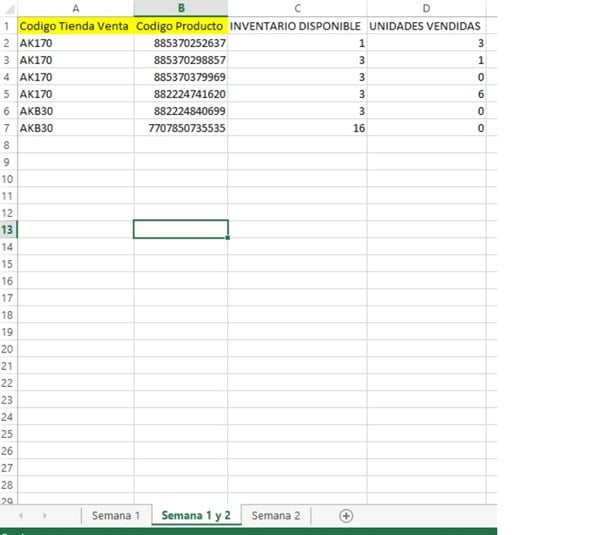This screenshot has height=535, width=600.
Task: Select cell with product code 7707850735535
Action: pos(181,128)
